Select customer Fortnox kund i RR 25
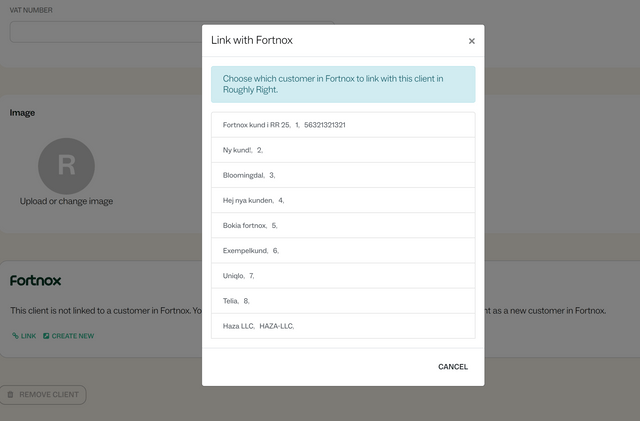The width and height of the screenshot is (640, 421). 343,125
